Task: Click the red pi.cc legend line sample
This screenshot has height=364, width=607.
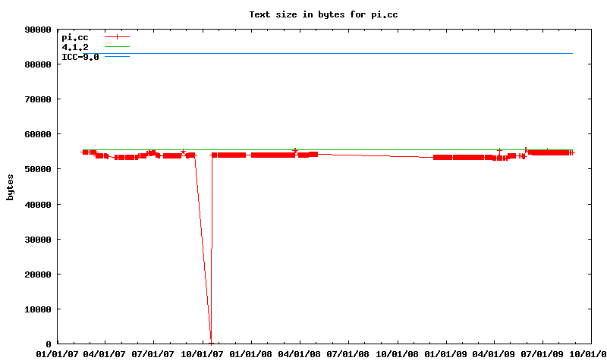Action: coord(117,36)
